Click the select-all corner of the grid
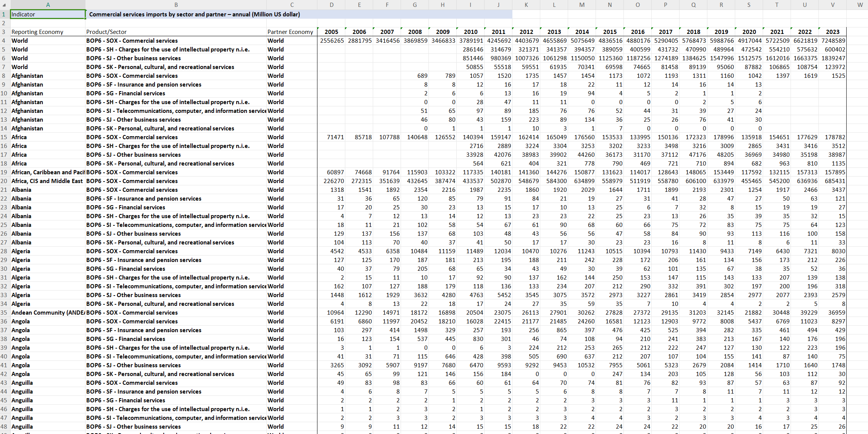 pos(4,5)
